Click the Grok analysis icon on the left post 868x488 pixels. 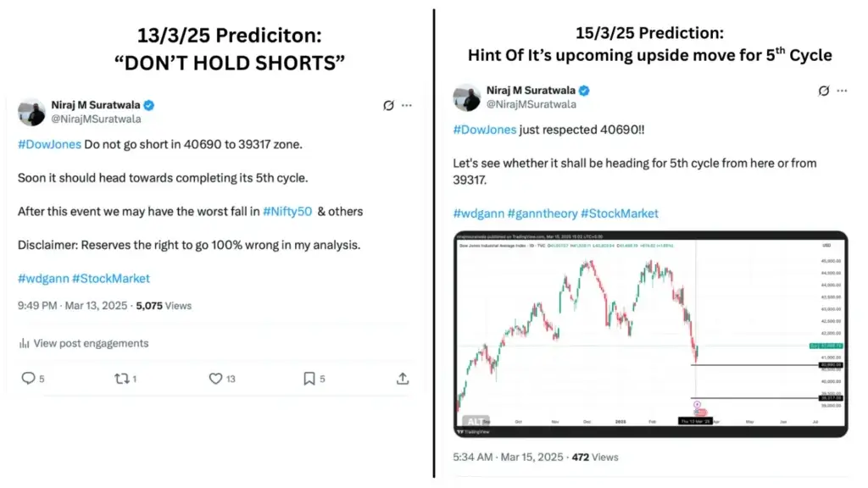[388, 105]
